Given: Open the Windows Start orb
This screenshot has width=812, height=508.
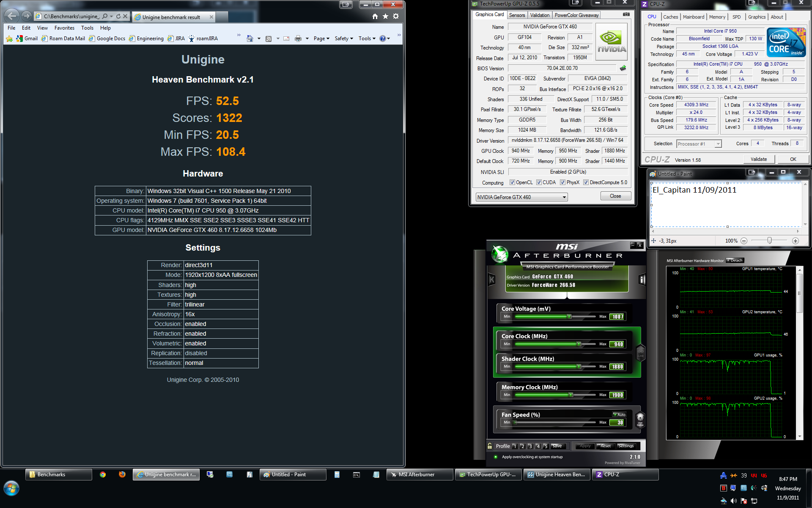Looking at the screenshot, I should pos(11,489).
